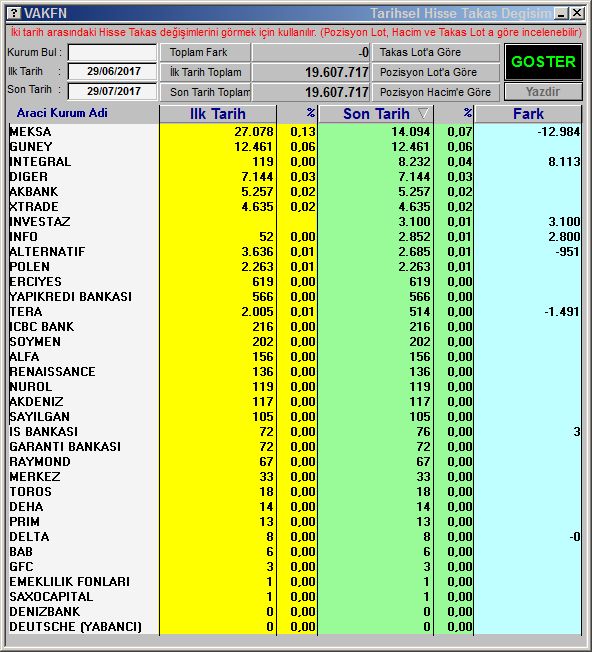This screenshot has width=592, height=652.
Task: Click ALTERNATIF Fark value -951
Action: pyautogui.click(x=567, y=252)
